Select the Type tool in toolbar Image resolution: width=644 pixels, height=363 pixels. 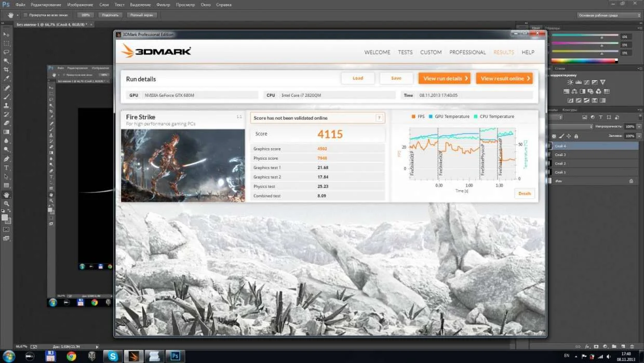point(6,168)
